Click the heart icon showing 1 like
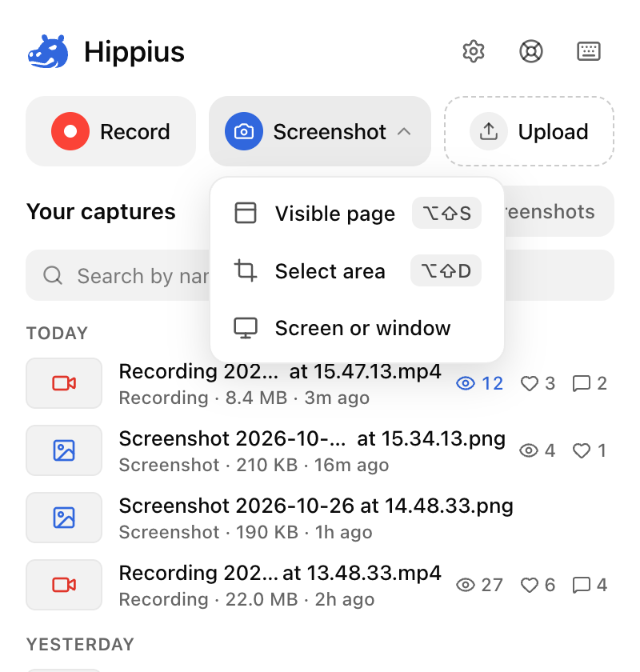Viewport: 640px width, 672px height. coord(582,450)
